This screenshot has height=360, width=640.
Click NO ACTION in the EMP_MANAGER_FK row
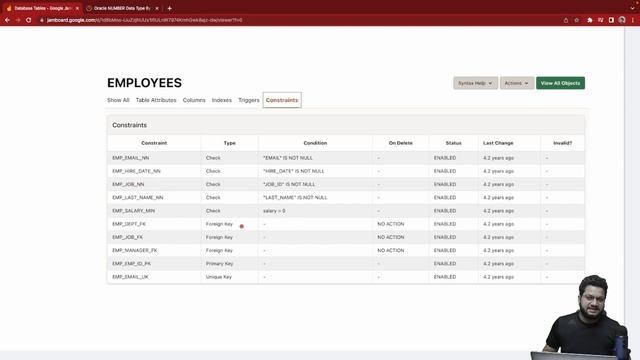coord(391,250)
